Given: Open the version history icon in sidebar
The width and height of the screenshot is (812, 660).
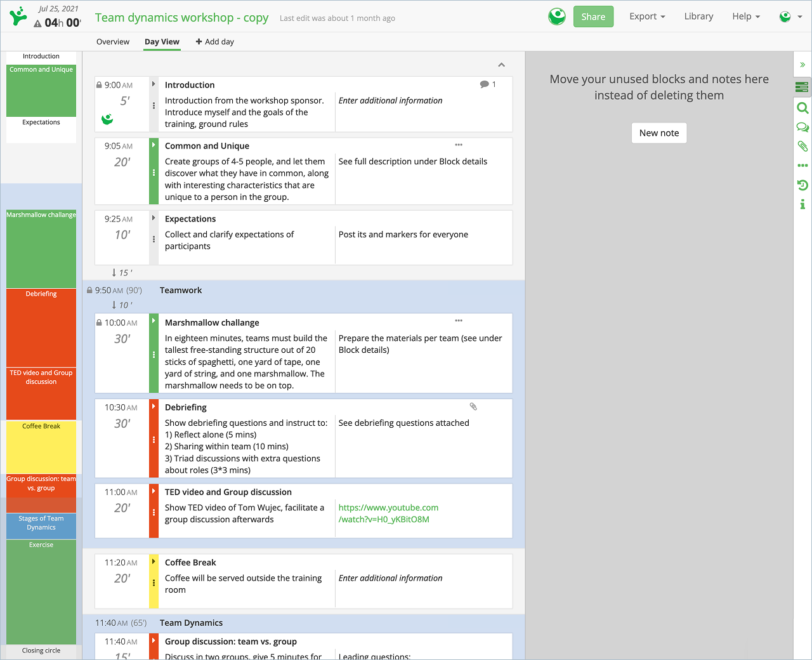Looking at the screenshot, I should point(802,185).
